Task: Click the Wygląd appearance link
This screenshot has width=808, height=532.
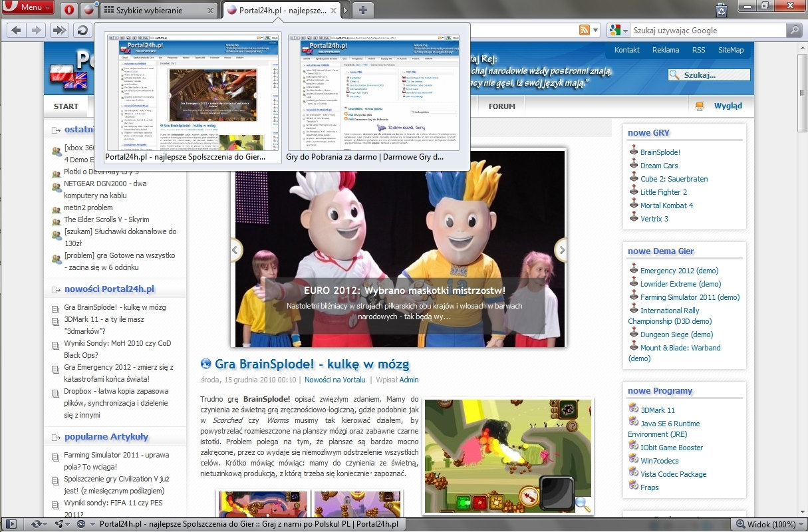Action: (728, 106)
